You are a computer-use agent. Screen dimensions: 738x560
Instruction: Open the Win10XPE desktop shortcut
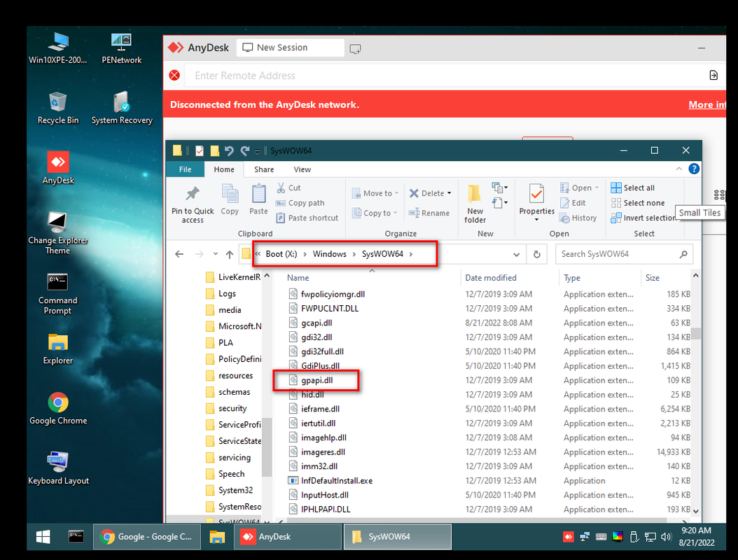58,48
